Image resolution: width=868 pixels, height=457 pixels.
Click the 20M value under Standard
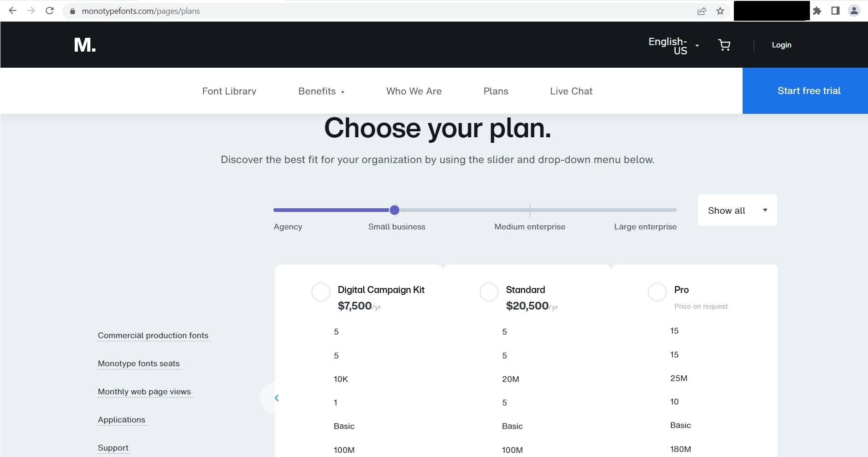coord(511,379)
